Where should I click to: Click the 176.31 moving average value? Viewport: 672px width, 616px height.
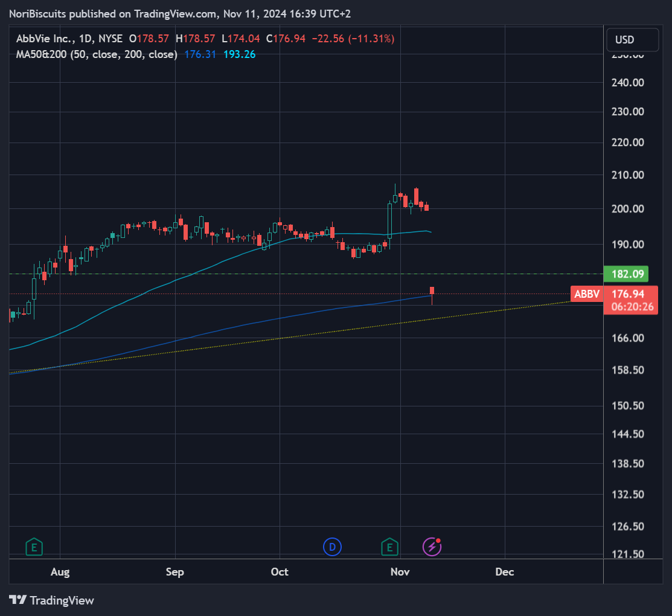pos(200,54)
